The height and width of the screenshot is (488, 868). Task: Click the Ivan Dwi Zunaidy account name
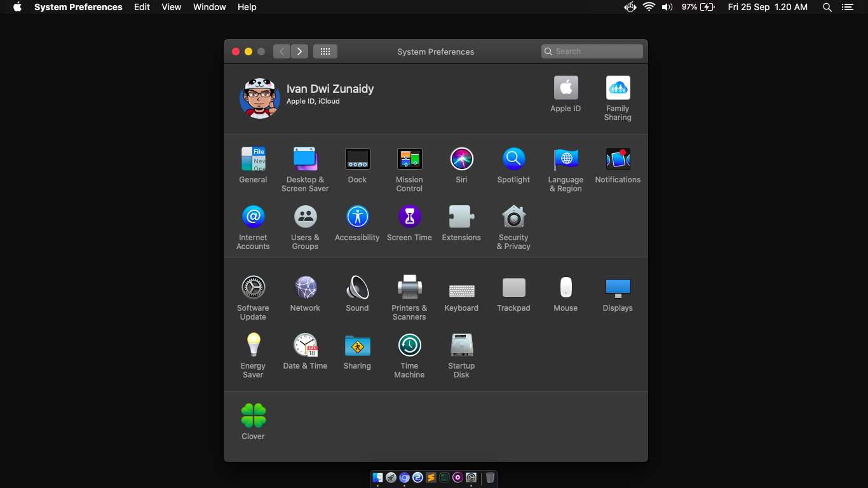[330, 89]
